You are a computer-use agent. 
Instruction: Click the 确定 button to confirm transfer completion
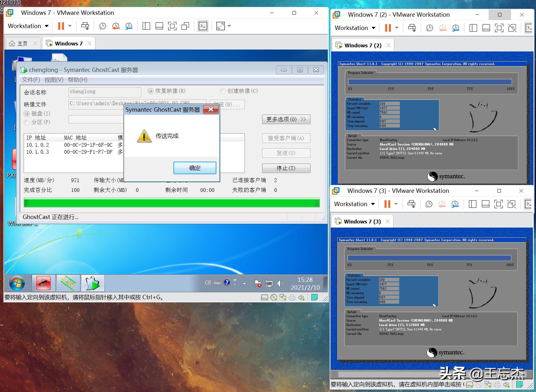(195, 168)
